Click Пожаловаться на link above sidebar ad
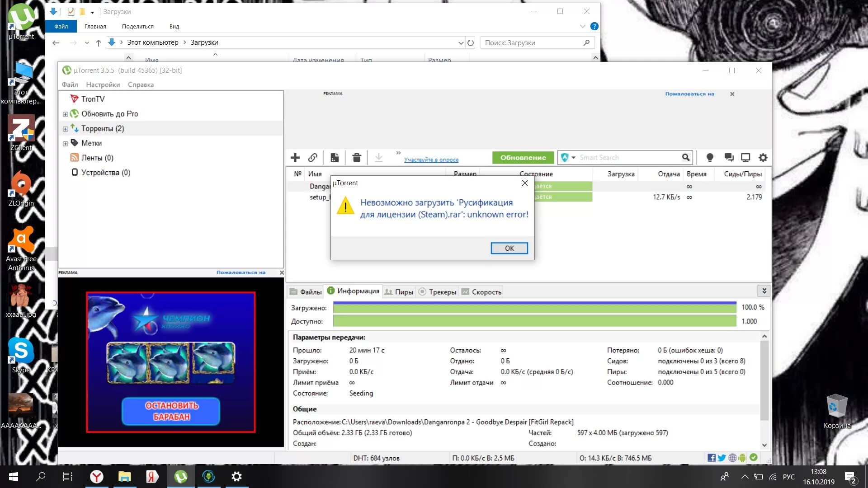868x488 pixels. tap(241, 272)
